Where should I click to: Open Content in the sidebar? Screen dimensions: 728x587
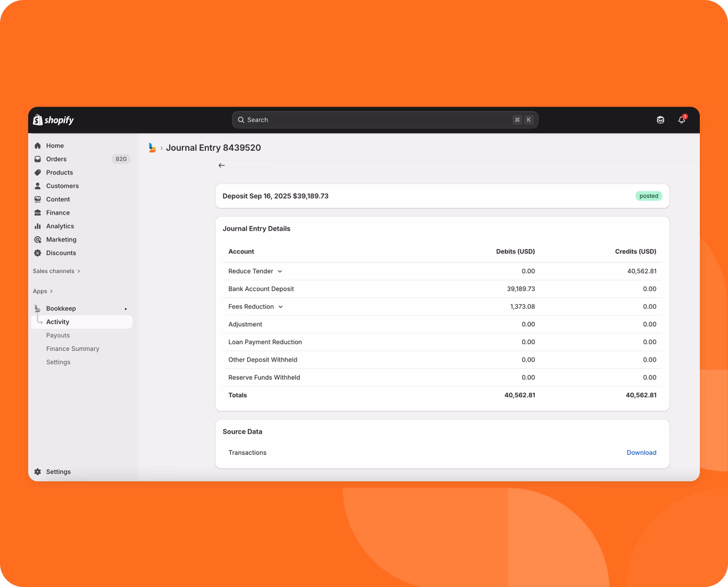click(x=58, y=199)
